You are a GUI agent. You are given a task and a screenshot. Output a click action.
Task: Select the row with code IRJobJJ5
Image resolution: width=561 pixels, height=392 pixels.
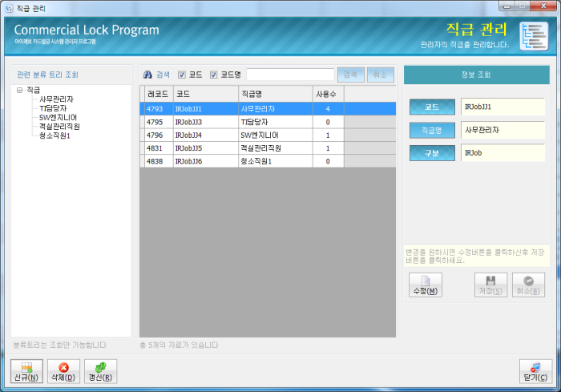click(x=205, y=148)
